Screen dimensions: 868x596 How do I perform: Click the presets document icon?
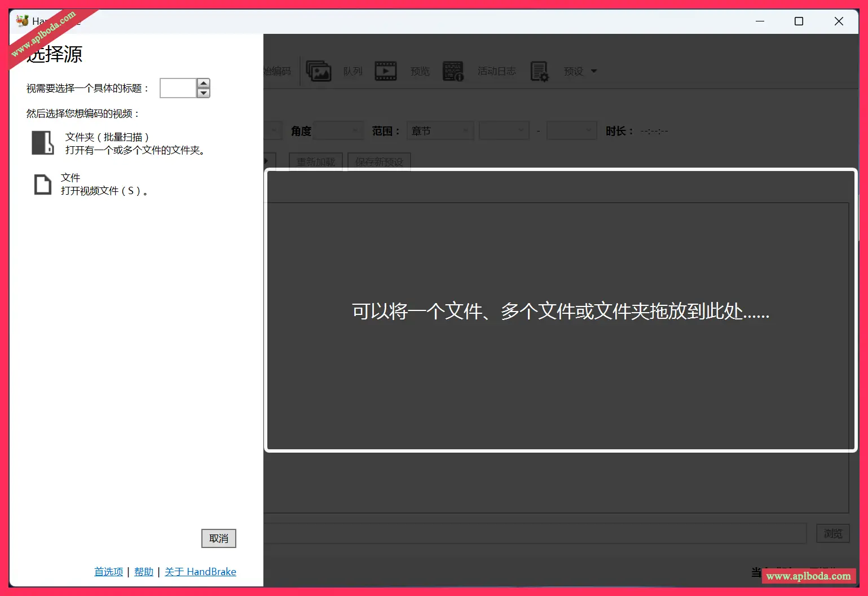[x=539, y=71]
